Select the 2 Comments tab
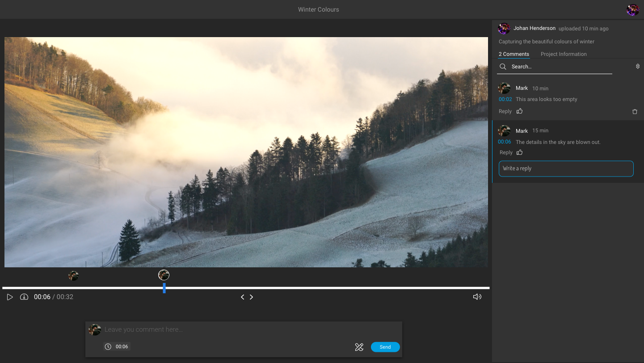Viewport: 644px width, 363px height. 514,54
